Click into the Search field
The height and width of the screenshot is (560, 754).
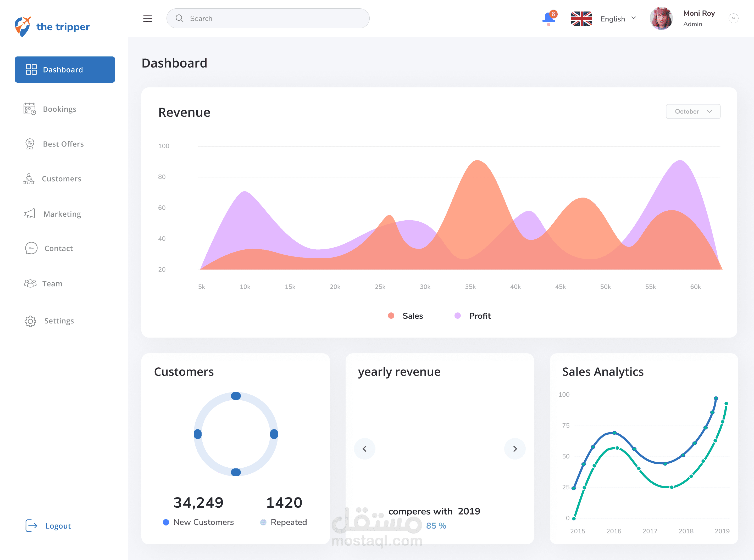pos(268,19)
